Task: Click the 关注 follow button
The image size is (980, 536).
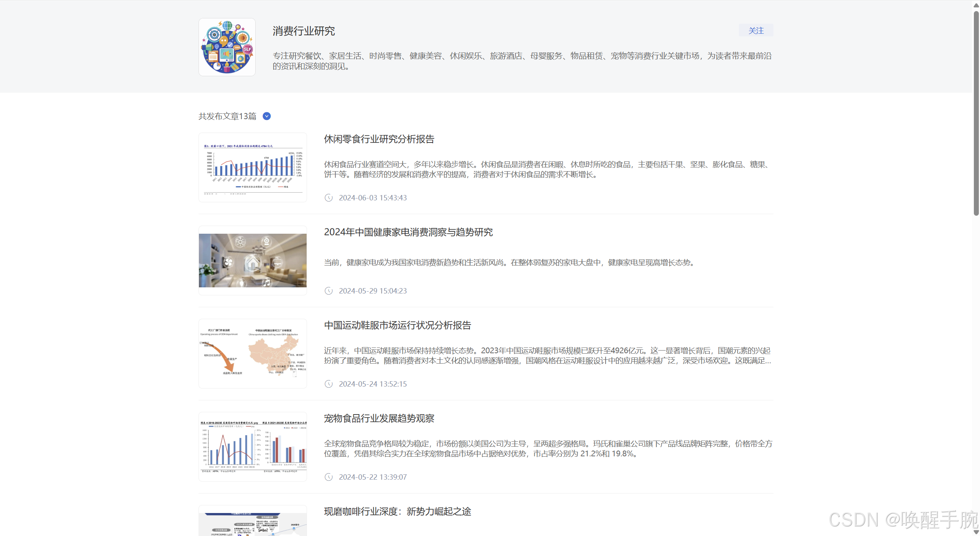Action: tap(756, 30)
